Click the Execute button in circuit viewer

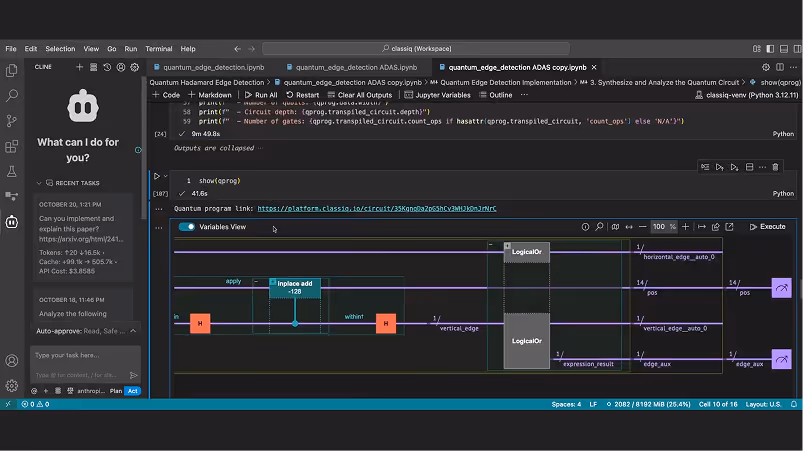[767, 227]
